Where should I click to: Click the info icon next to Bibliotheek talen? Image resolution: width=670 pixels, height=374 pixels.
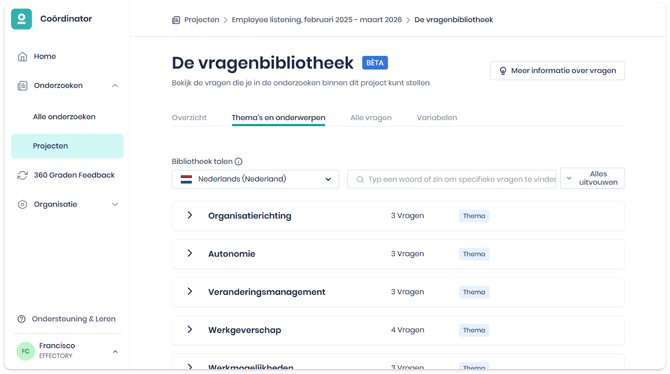coord(238,162)
